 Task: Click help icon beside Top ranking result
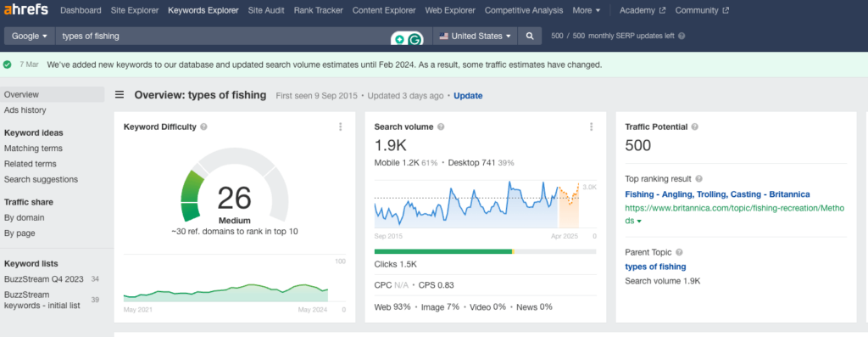[698, 179]
